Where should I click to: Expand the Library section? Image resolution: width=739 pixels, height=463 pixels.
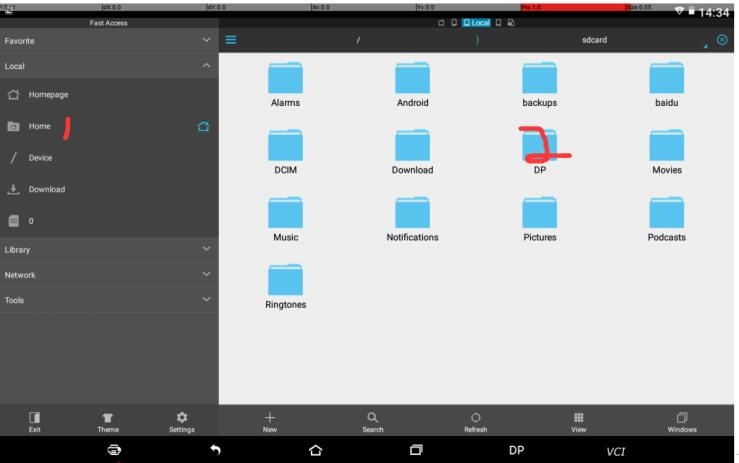pos(108,249)
